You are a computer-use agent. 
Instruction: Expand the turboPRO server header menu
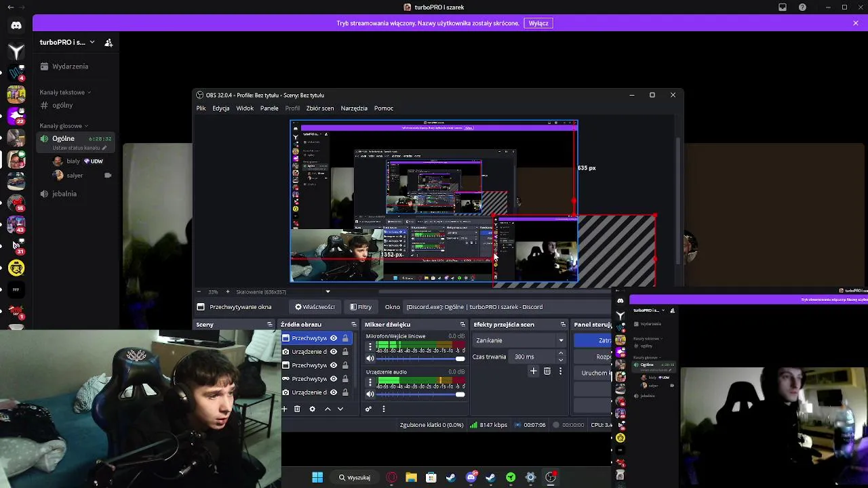67,42
